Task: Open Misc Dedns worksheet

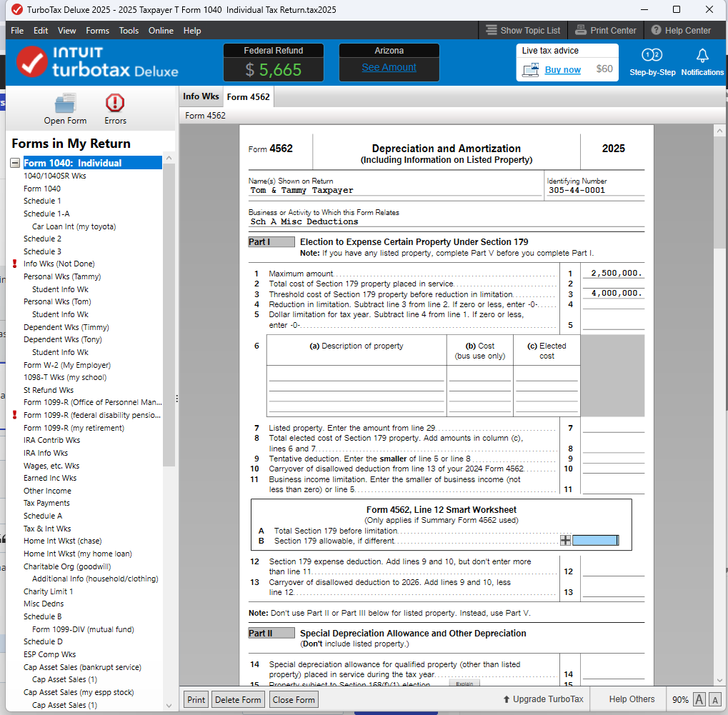Action: click(x=44, y=604)
